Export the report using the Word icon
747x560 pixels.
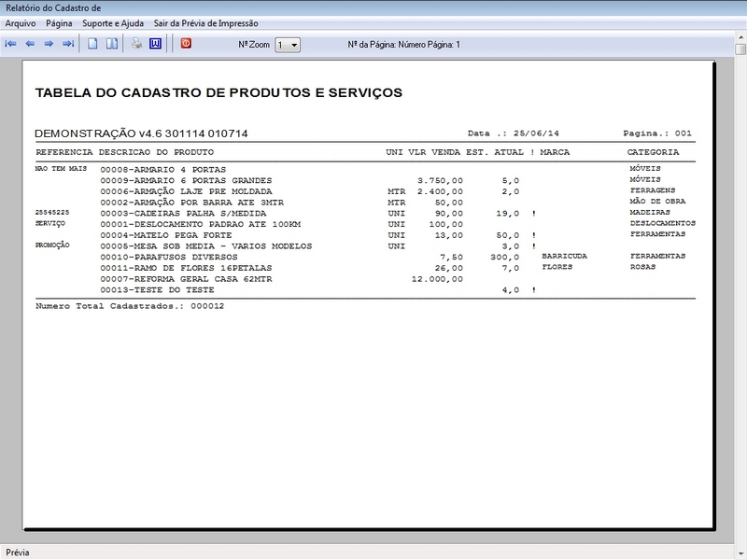[x=155, y=41]
